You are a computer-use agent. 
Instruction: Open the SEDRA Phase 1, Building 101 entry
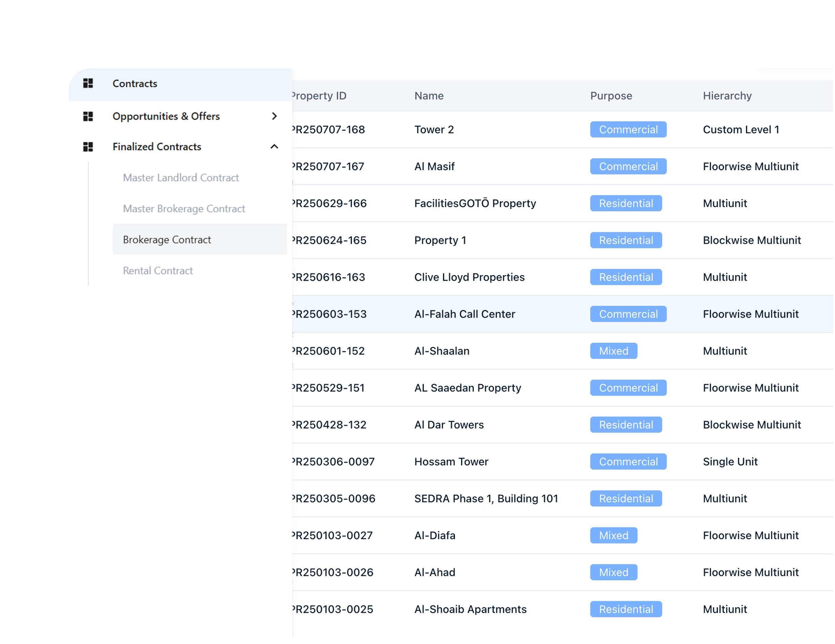coord(486,498)
